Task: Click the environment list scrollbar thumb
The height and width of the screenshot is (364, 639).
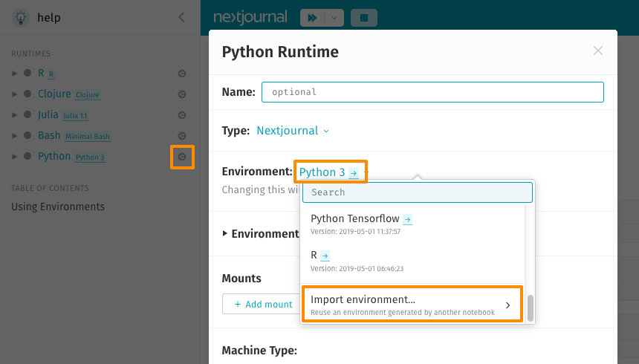Action: pos(531,308)
